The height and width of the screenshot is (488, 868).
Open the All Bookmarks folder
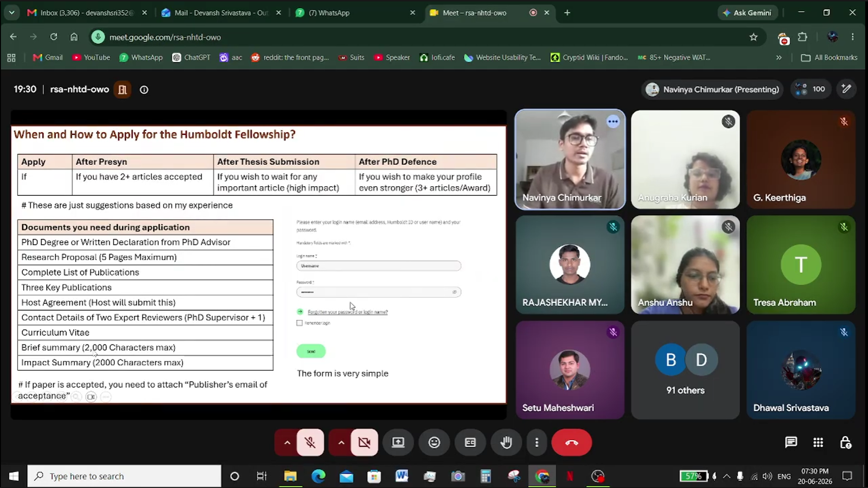(x=830, y=57)
